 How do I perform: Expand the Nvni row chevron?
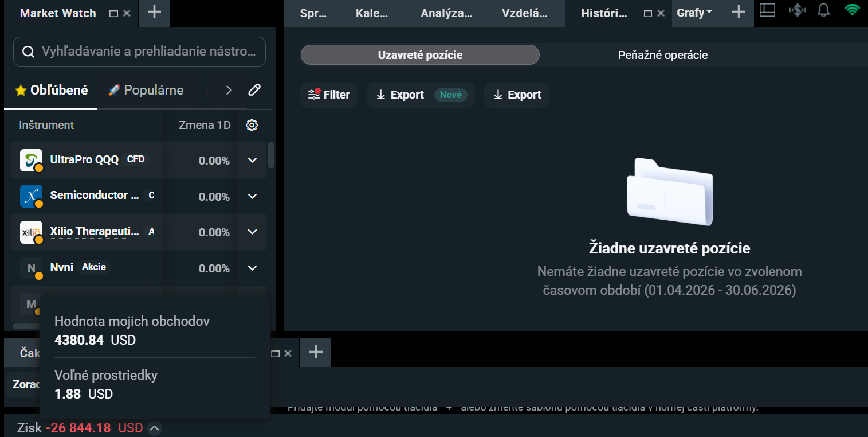tap(252, 268)
